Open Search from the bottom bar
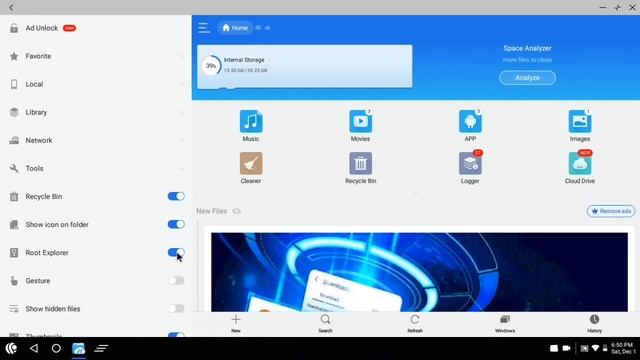Screen dimensions: 640x360 coord(325,324)
